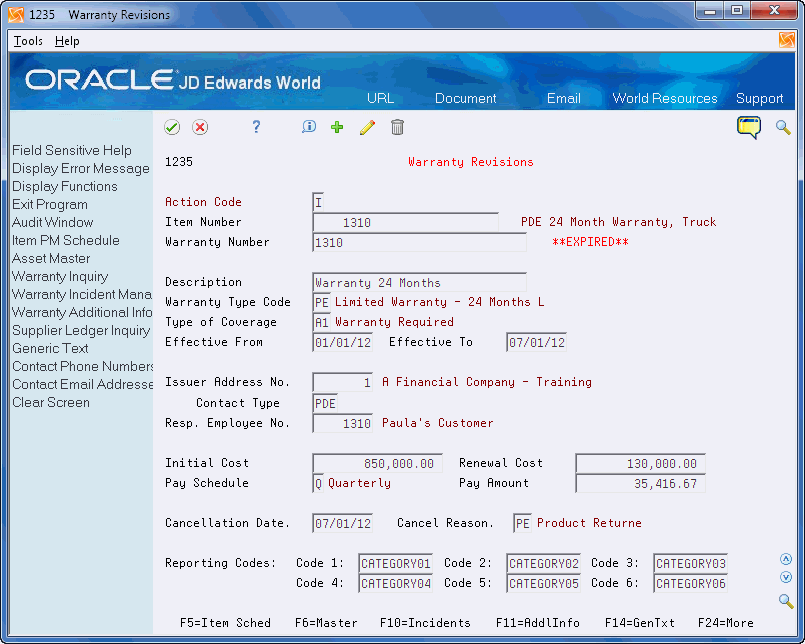Click the Effective From date field
The width and height of the screenshot is (805, 644).
coord(342,343)
